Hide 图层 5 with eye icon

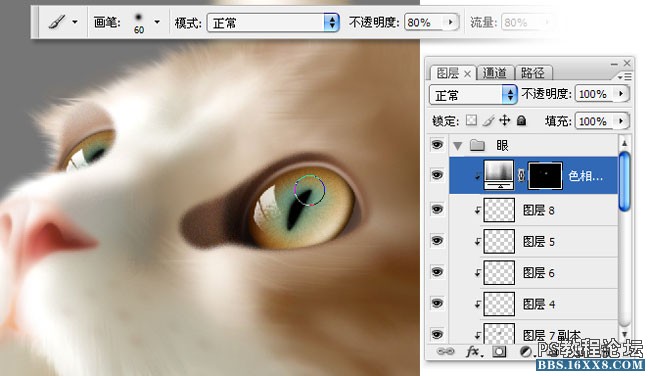coord(437,240)
